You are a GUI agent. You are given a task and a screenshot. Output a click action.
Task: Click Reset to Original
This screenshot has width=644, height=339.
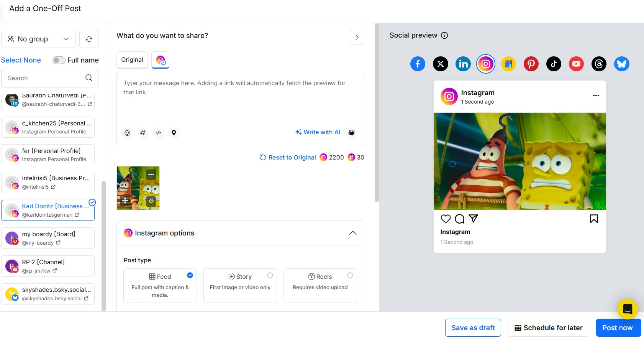pyautogui.click(x=288, y=157)
